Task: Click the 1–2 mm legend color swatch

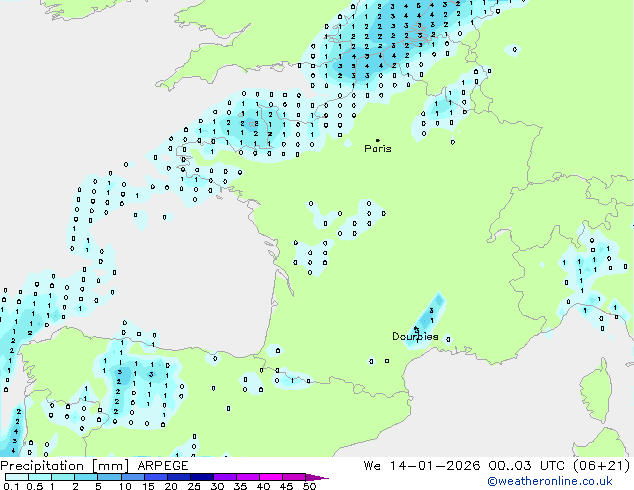Action: click(x=63, y=477)
